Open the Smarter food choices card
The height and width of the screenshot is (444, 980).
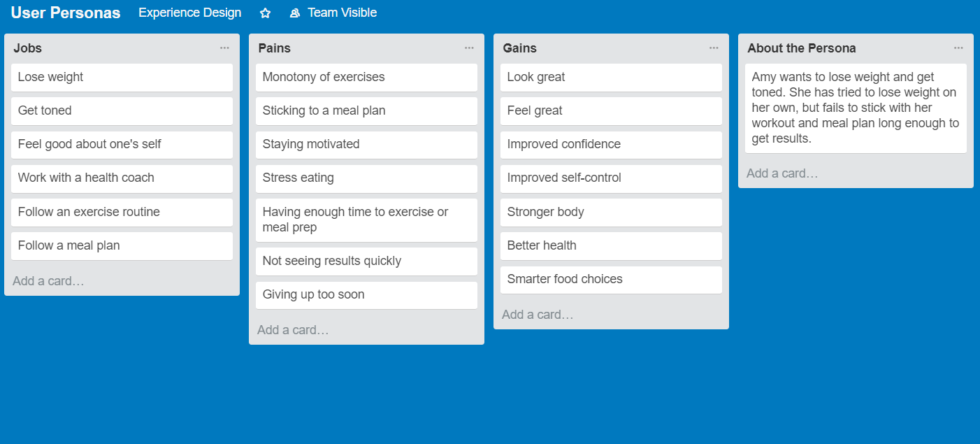(x=611, y=280)
